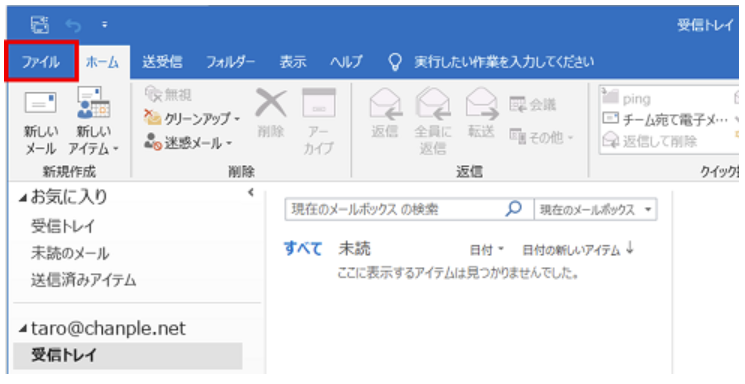745x384 pixels.
Task: Select 受信トレイ under taro@chanple.net
Action: pos(128,355)
